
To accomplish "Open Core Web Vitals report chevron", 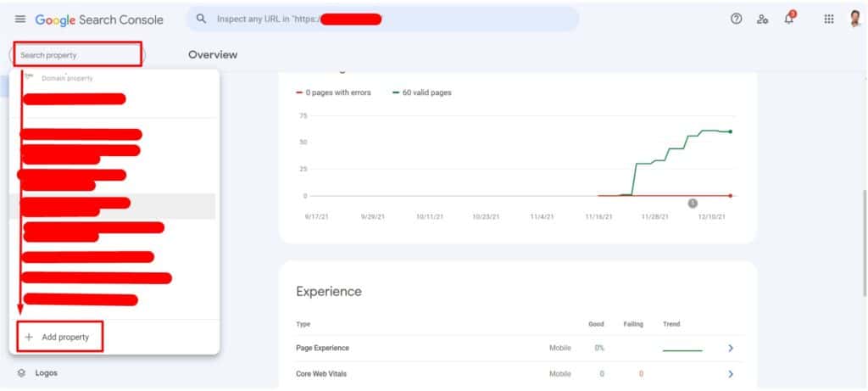I will pyautogui.click(x=731, y=374).
